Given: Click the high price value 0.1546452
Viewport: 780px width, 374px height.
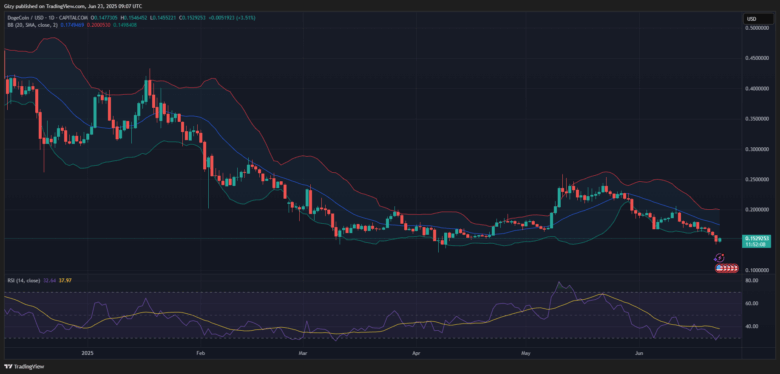Looking at the screenshot, I should click(x=135, y=18).
